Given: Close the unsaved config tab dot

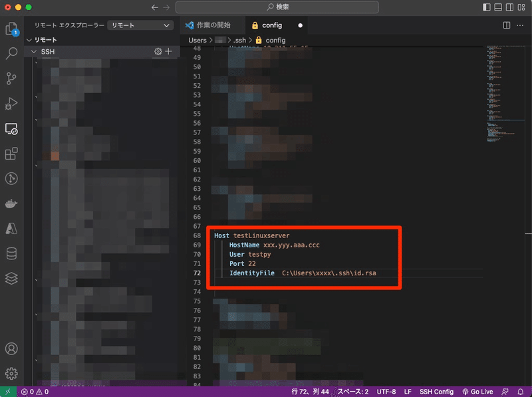Looking at the screenshot, I should (300, 25).
